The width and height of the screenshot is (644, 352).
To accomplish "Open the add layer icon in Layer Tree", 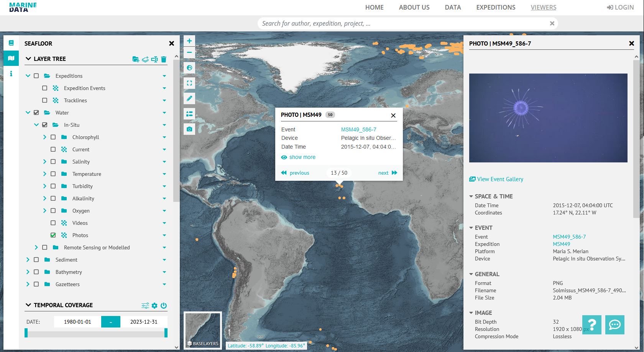I will [x=136, y=59].
